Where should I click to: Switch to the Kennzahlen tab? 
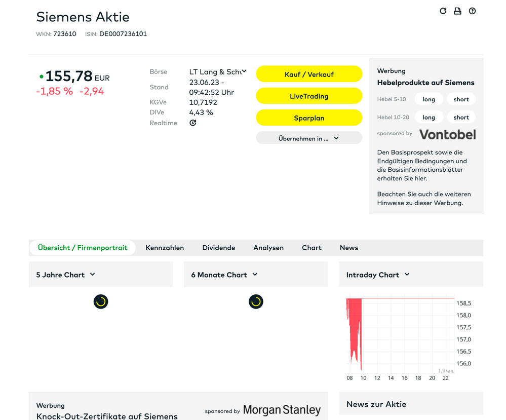[x=165, y=248]
